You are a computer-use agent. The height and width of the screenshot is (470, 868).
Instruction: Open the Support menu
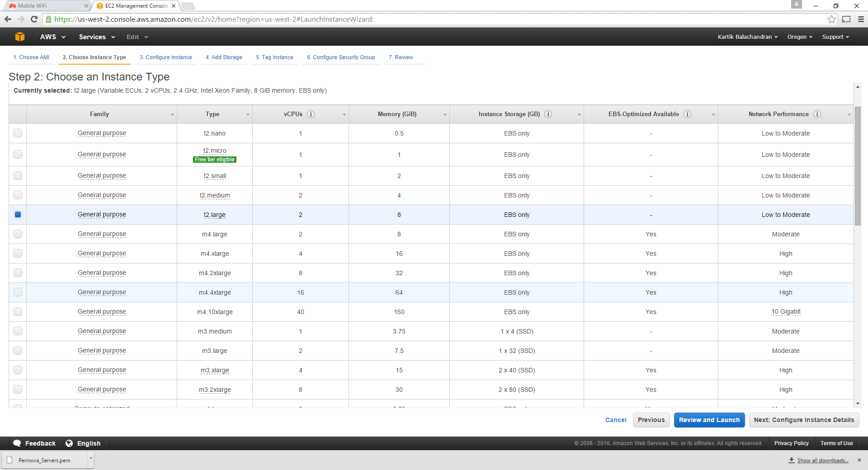point(835,37)
